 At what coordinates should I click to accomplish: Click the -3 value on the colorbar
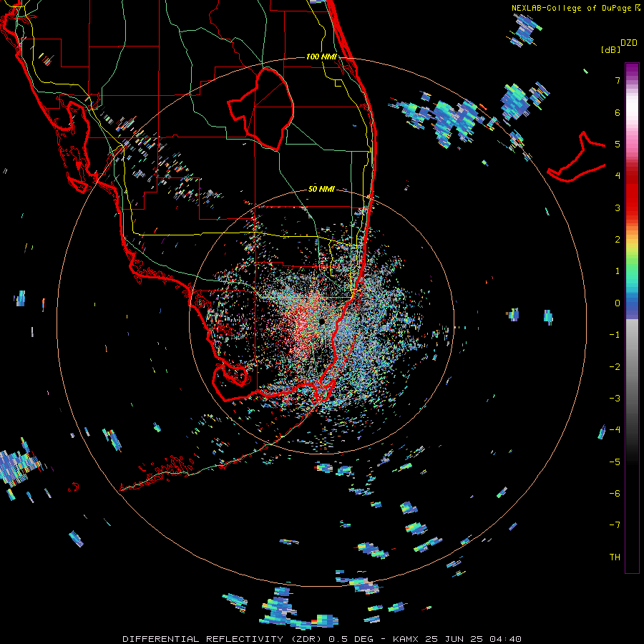(615, 399)
